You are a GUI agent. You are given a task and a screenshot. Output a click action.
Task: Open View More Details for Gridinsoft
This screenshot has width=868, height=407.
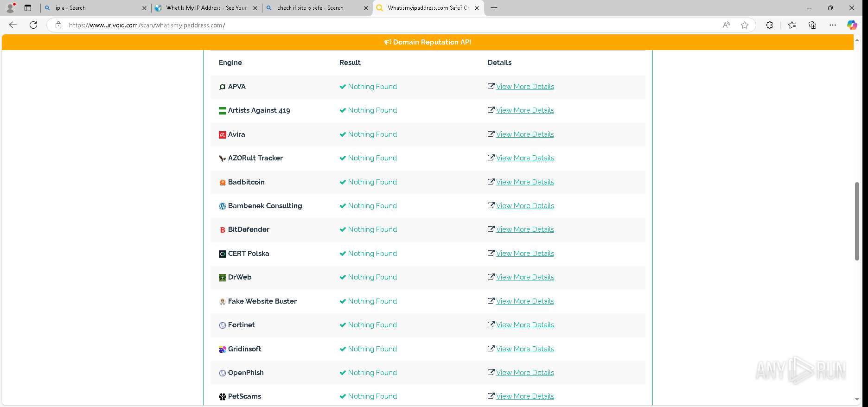(525, 349)
